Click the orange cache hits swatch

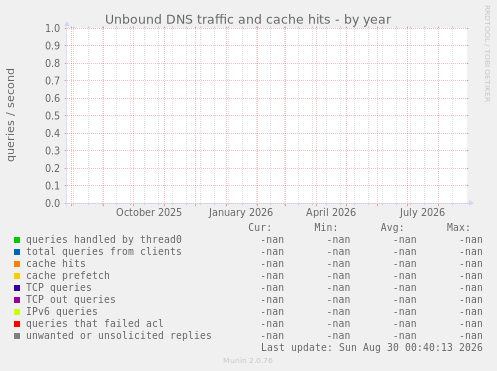pos(17,264)
